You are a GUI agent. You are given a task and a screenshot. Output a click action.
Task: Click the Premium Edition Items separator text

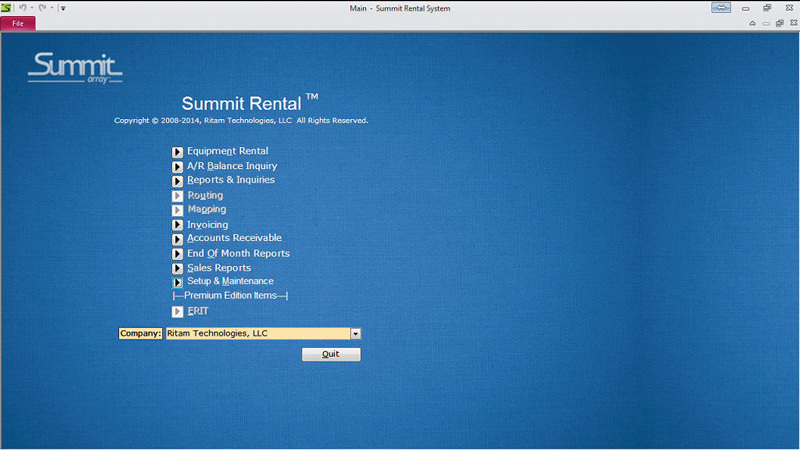click(230, 296)
